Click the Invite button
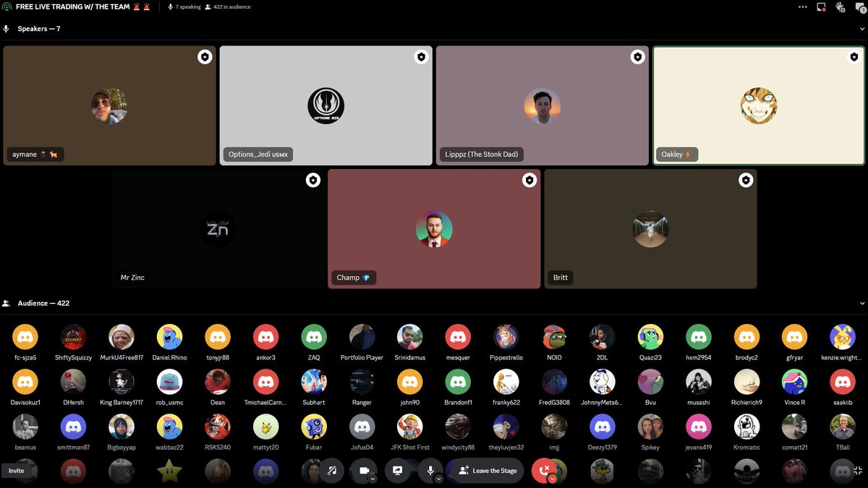The height and width of the screenshot is (488, 868). [16, 471]
